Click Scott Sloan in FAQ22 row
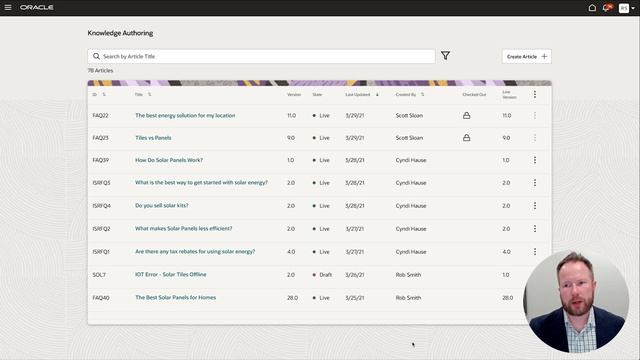Screen dimensions: 640x360 (409, 116)
